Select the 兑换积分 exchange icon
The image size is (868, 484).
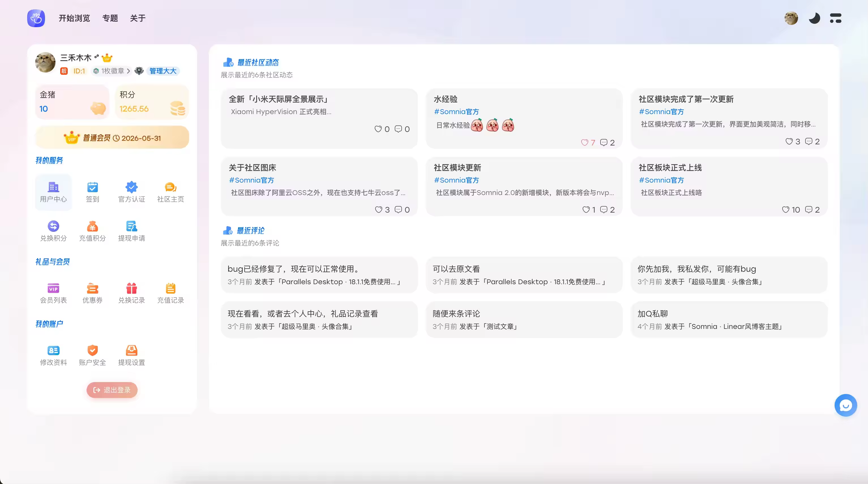point(53,226)
